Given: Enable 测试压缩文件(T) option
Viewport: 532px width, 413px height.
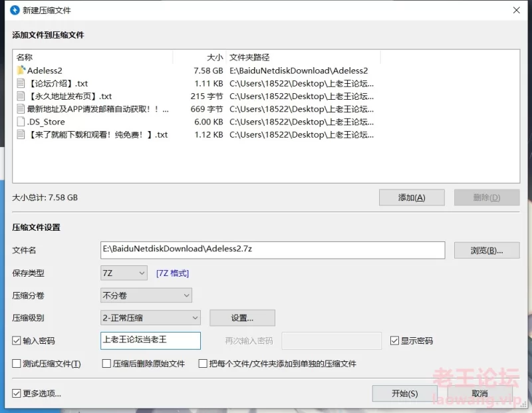Looking at the screenshot, I should coord(16,364).
